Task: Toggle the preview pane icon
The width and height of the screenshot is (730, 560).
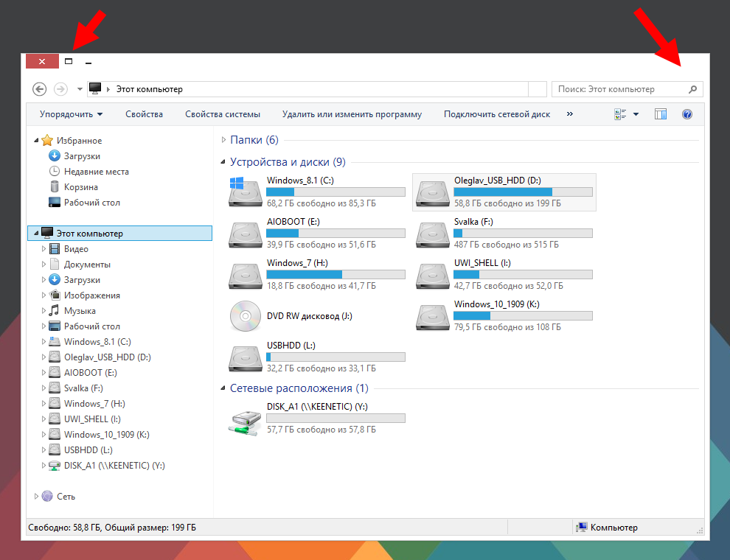Action: 661,114
